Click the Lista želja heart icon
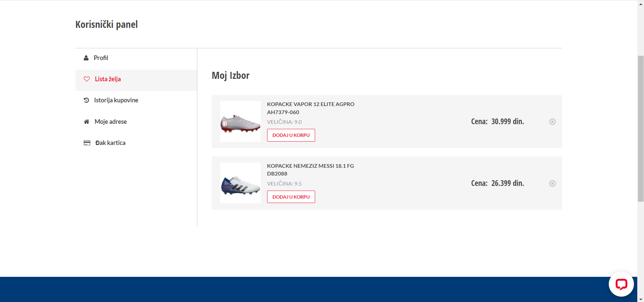The height and width of the screenshot is (302, 644). [87, 79]
